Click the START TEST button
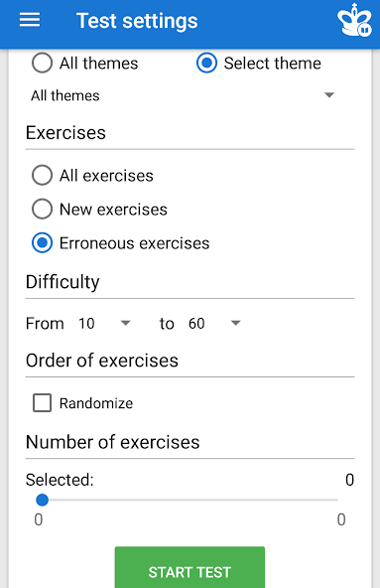Image resolution: width=380 pixels, height=588 pixels. point(190,567)
